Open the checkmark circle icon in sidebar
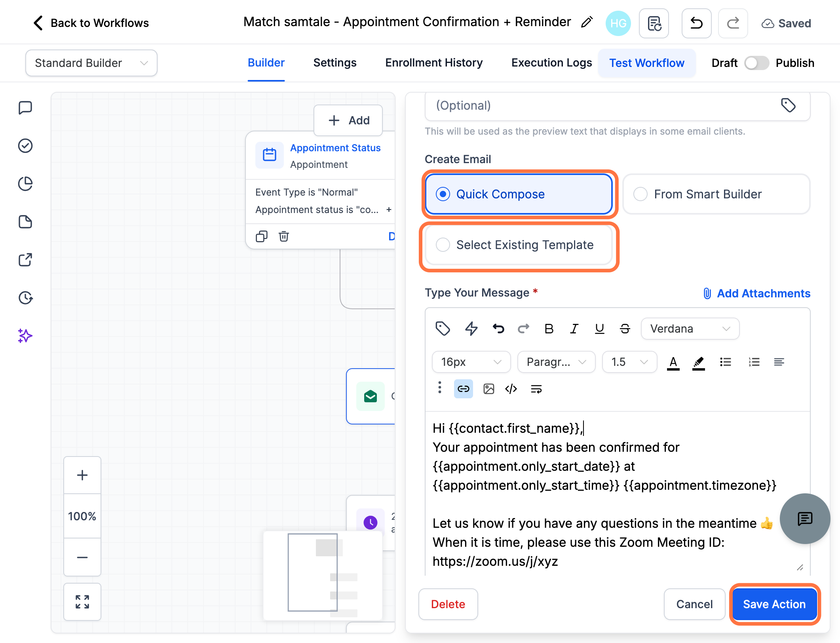 (25, 146)
